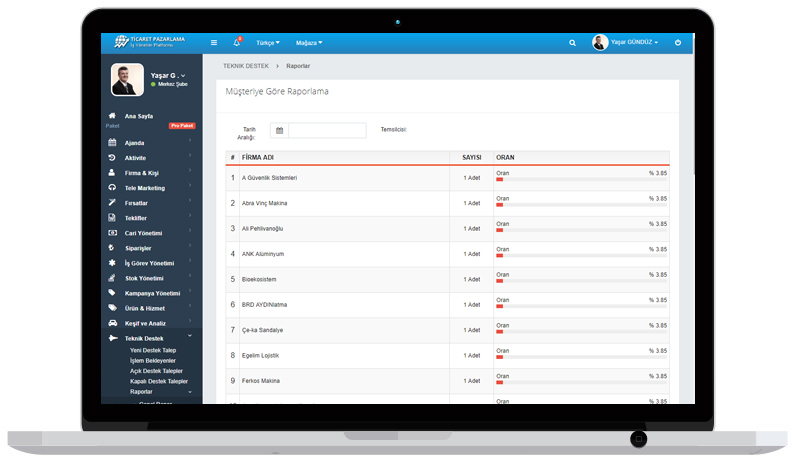Go to İşlem Bekleyenler
800x463 pixels.
click(153, 360)
